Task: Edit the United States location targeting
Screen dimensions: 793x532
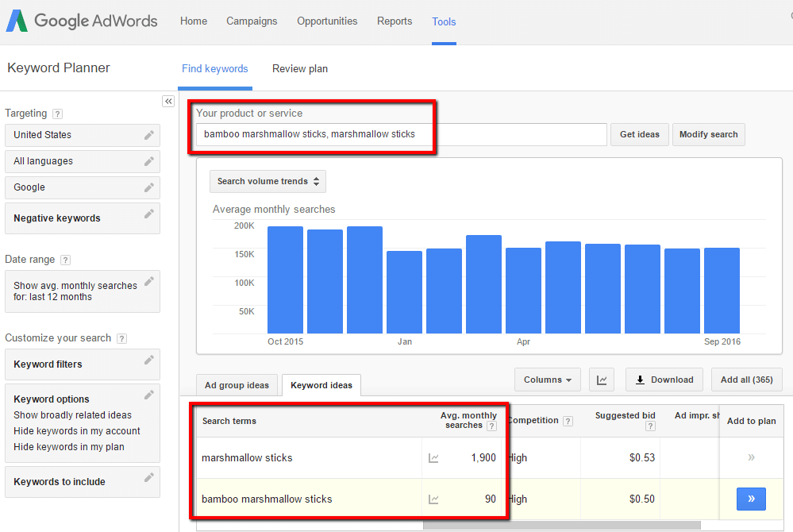Action: coord(148,135)
